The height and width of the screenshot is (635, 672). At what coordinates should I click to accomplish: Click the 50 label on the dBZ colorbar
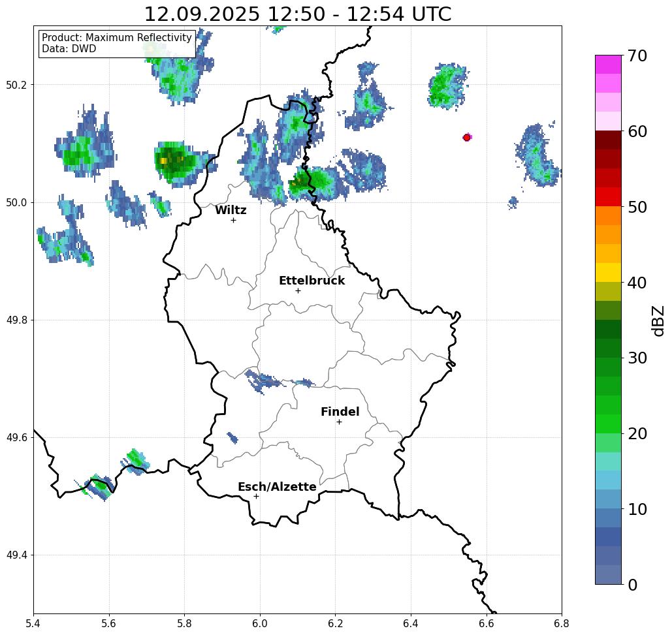coord(637,208)
